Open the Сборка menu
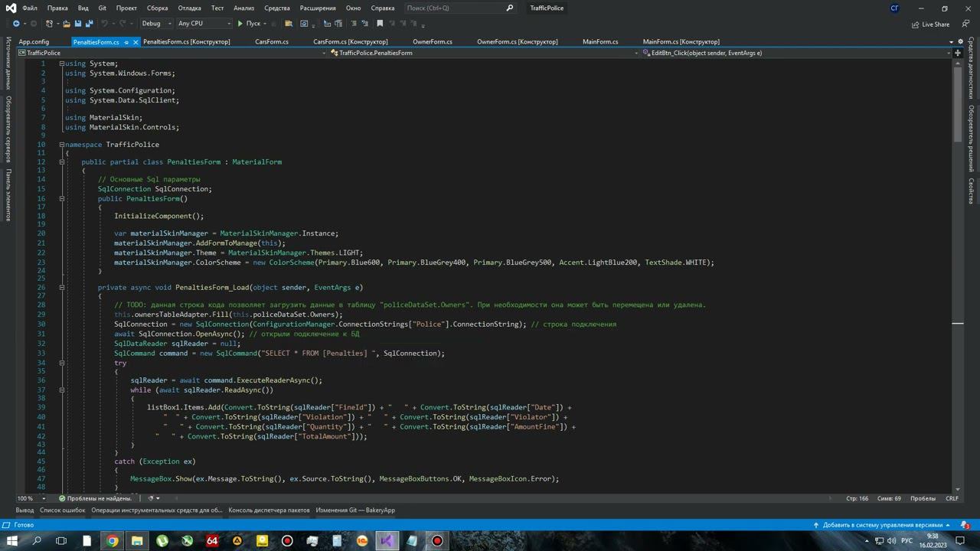The height and width of the screenshot is (551, 980). click(x=157, y=8)
